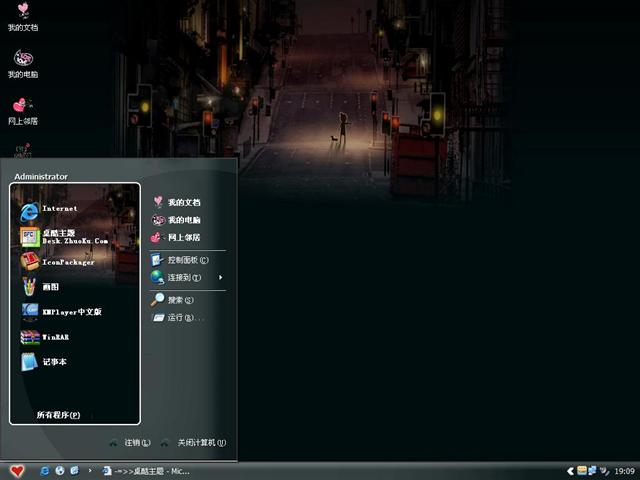Open 所有程序(P) programs list

coord(58,415)
